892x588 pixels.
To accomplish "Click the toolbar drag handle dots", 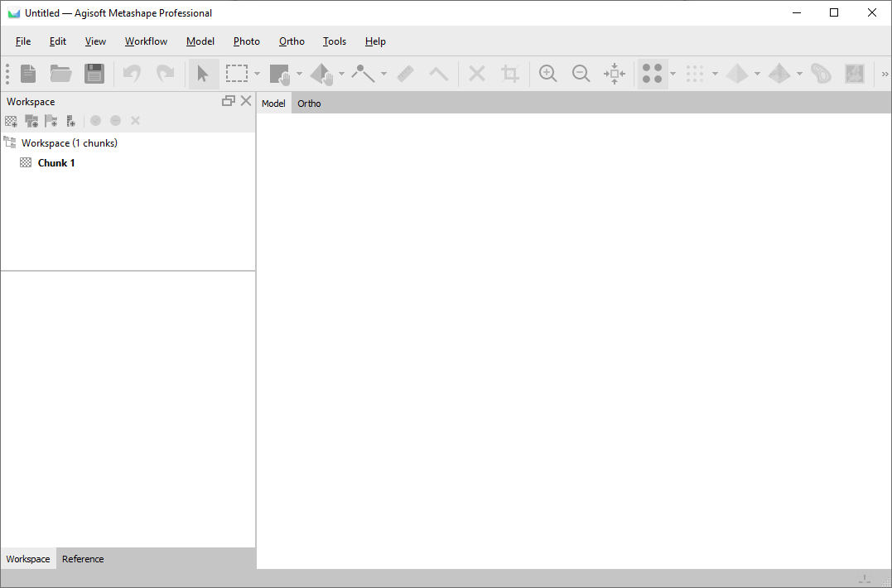I will (x=7, y=74).
